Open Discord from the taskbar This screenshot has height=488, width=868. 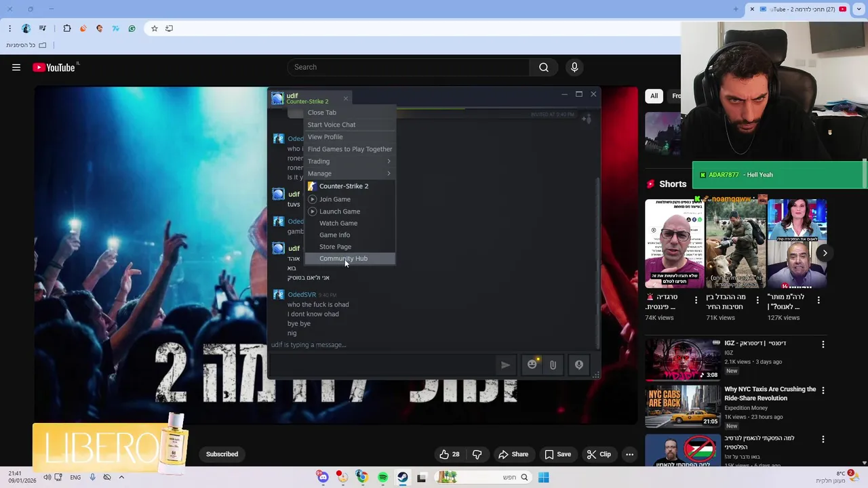click(x=323, y=477)
